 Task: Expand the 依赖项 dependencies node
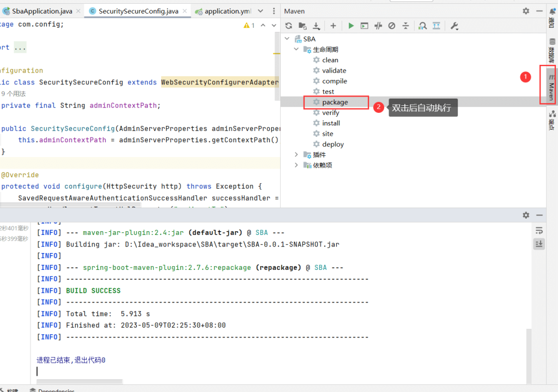[x=296, y=165]
